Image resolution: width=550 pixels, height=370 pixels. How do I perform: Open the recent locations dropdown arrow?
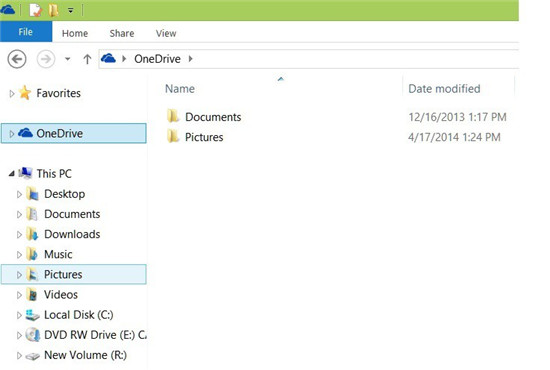coord(68,59)
